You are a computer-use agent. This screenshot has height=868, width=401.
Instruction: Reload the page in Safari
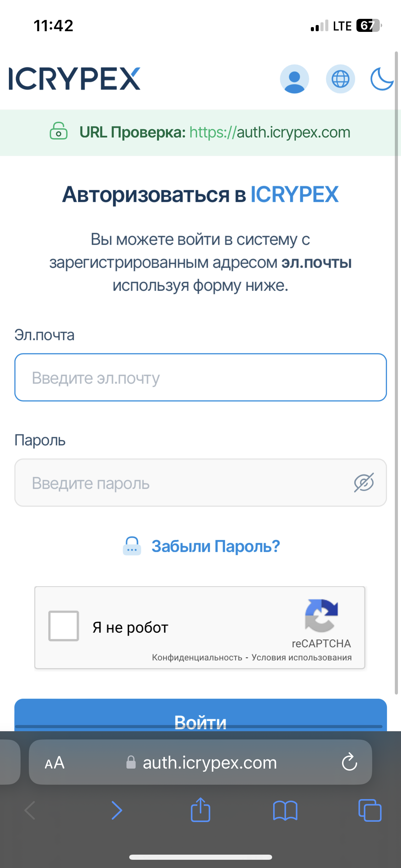pos(350,762)
